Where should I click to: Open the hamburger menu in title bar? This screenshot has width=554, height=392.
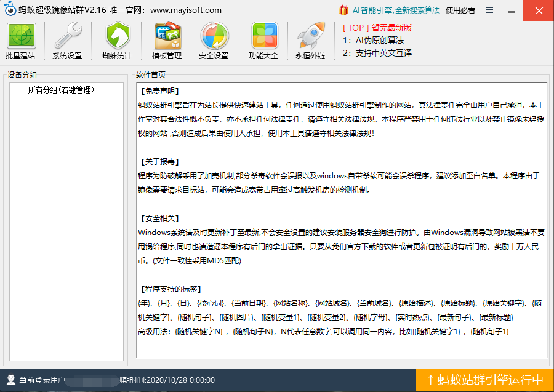(x=489, y=10)
